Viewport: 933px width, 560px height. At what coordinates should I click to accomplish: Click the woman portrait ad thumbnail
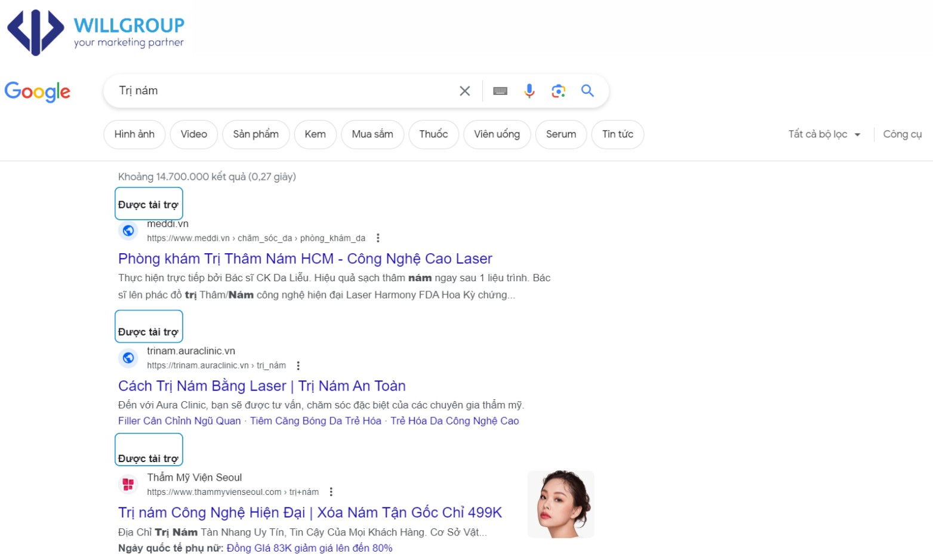coord(561,504)
